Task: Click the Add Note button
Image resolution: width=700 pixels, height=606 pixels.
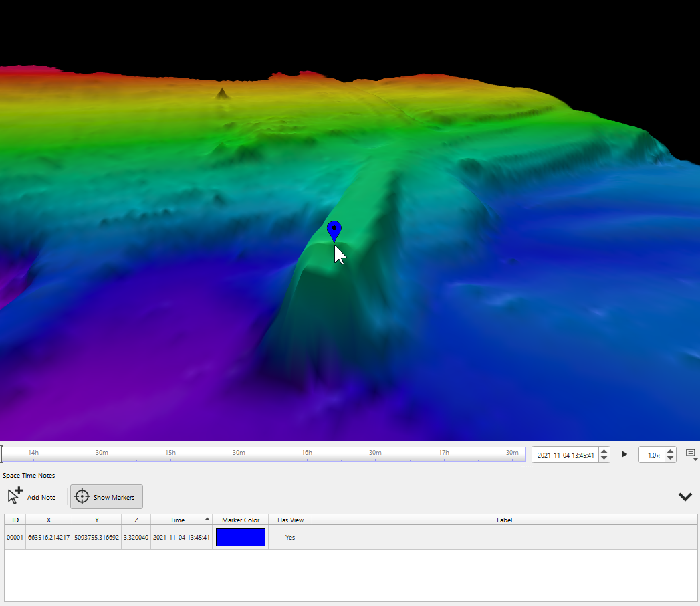Action: [32, 496]
